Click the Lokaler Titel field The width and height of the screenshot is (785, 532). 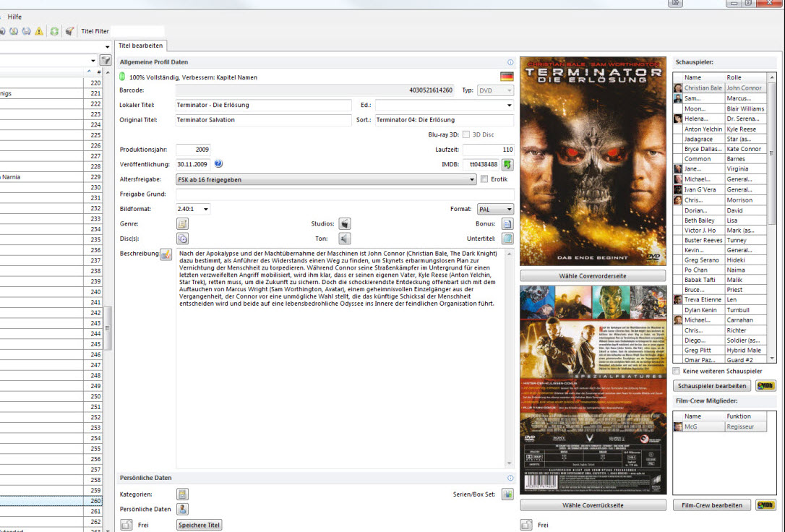tap(263, 105)
